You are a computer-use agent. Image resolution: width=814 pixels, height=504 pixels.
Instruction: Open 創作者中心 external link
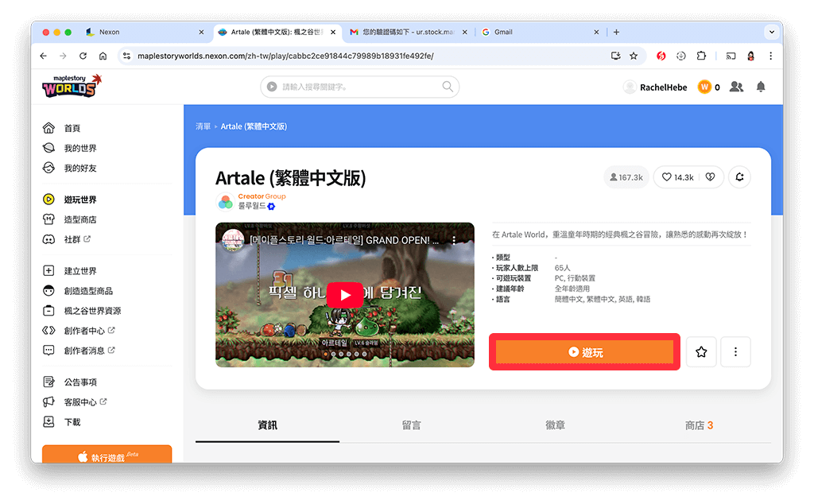(79, 331)
